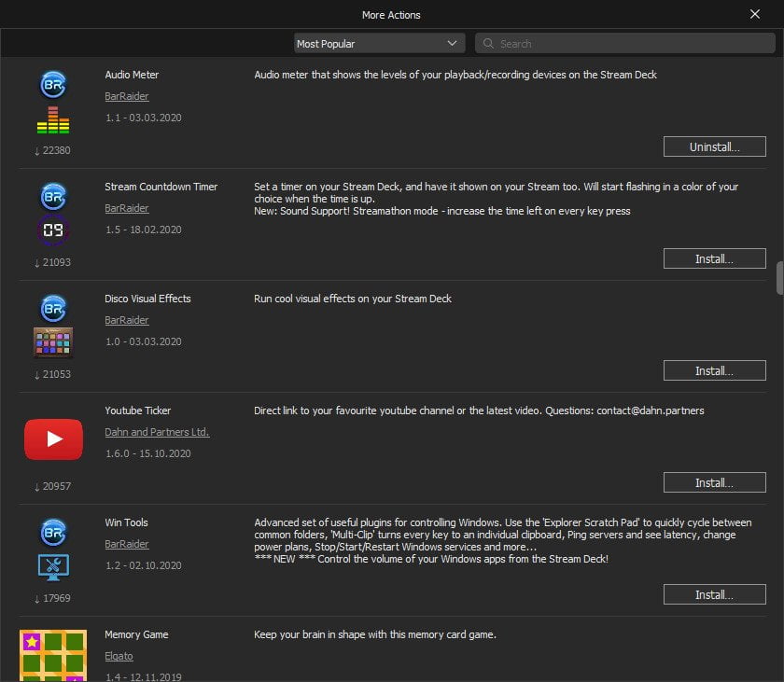Click the 21093 download count
Viewport: 784px width, 682px height.
pyautogui.click(x=52, y=262)
